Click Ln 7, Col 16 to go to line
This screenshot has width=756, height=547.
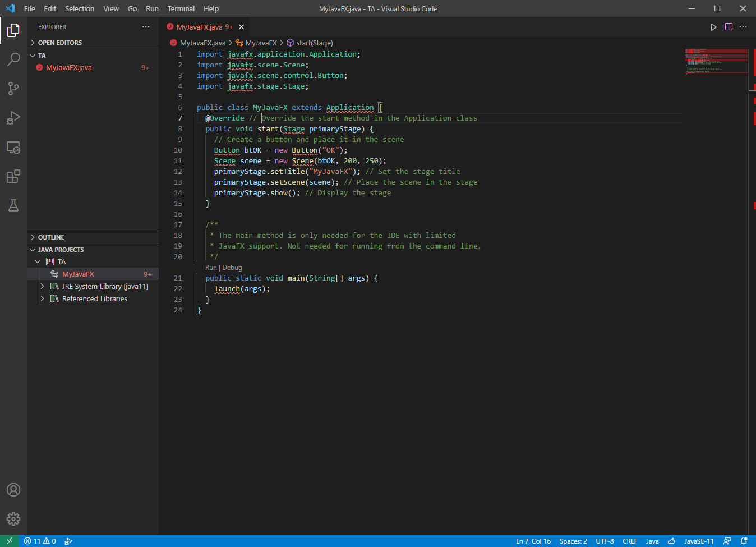pos(533,541)
